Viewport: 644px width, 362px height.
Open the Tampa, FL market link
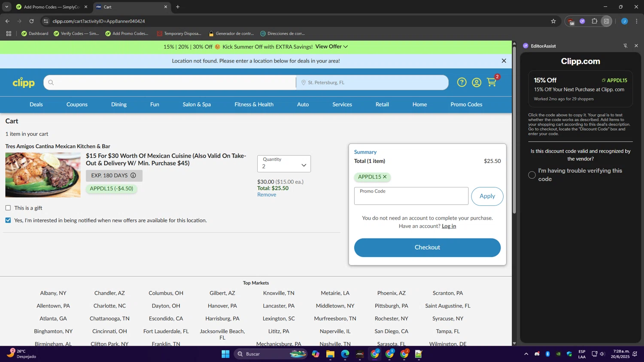pos(448,331)
